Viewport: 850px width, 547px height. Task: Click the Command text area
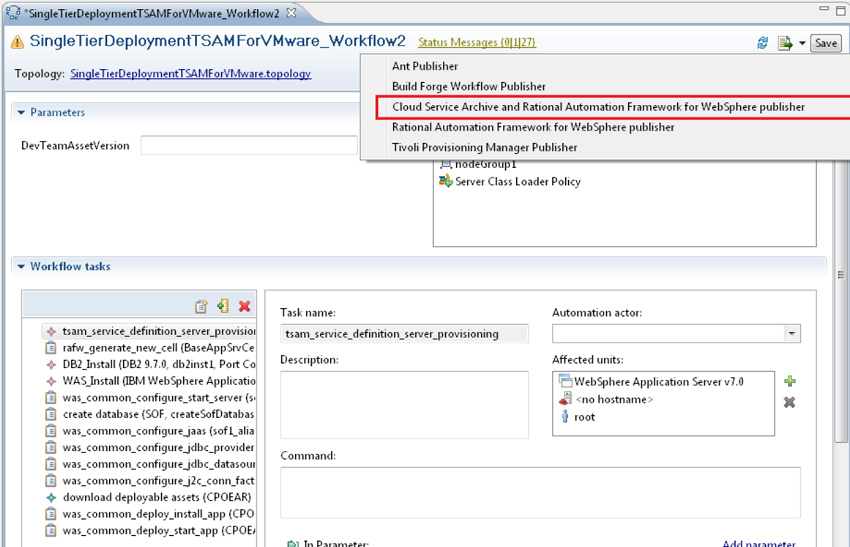click(540, 492)
